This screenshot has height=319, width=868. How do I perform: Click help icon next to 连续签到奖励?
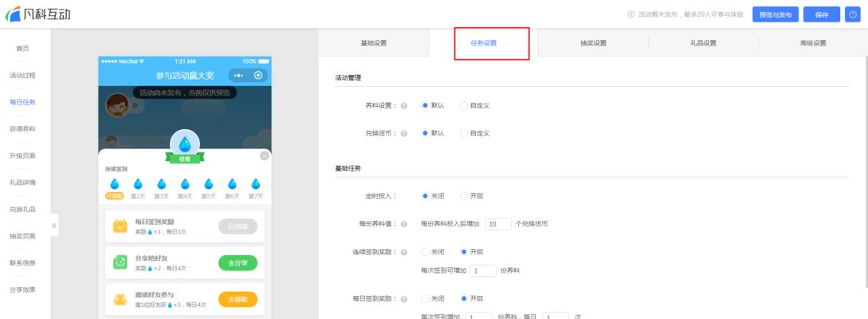click(403, 252)
